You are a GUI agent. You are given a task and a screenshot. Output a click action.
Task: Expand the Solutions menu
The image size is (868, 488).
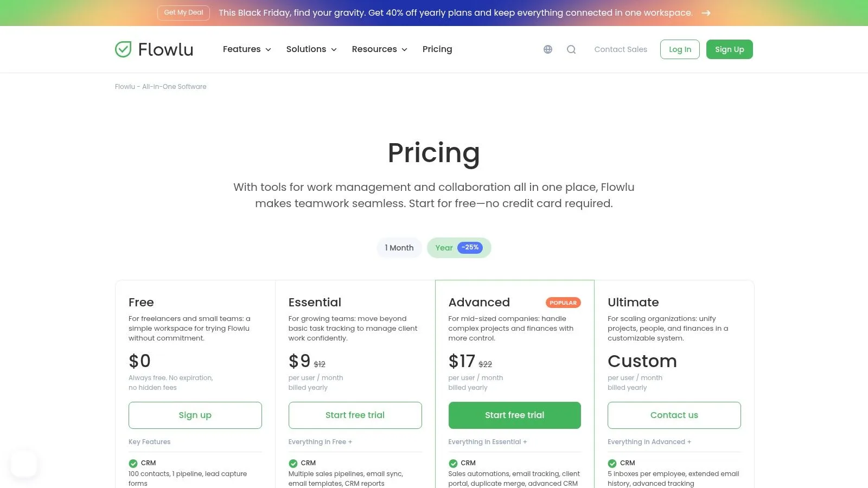tap(311, 49)
